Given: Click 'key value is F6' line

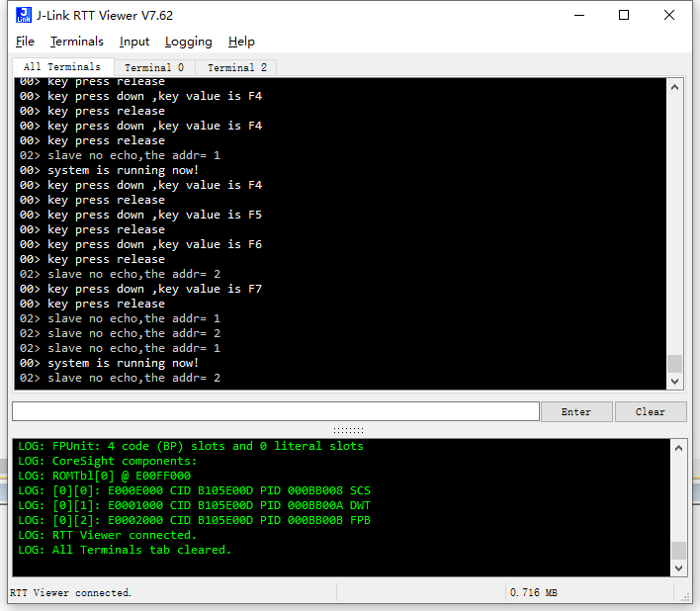Looking at the screenshot, I should [x=140, y=244].
